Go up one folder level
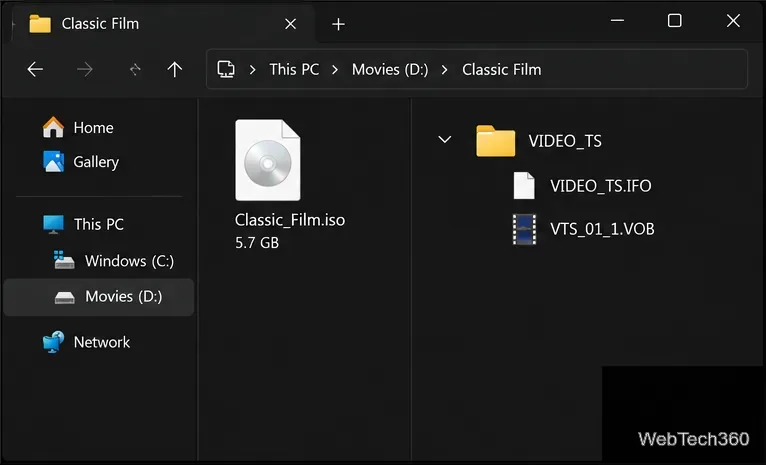 pyautogui.click(x=174, y=69)
